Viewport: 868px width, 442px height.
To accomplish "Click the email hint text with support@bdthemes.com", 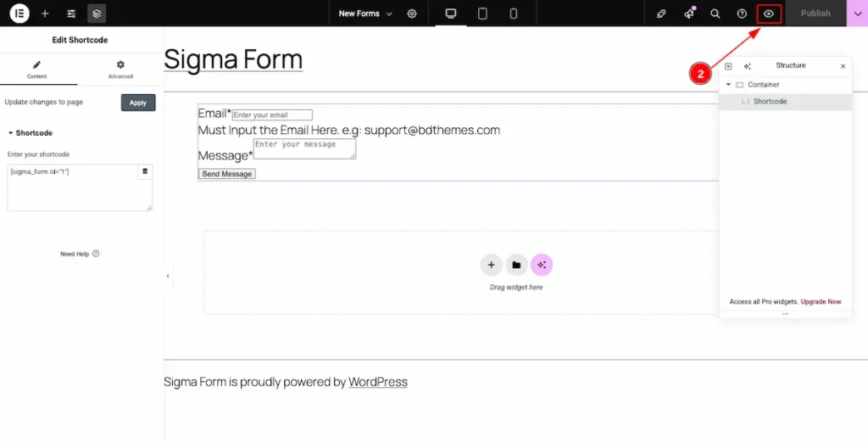I will pyautogui.click(x=348, y=130).
